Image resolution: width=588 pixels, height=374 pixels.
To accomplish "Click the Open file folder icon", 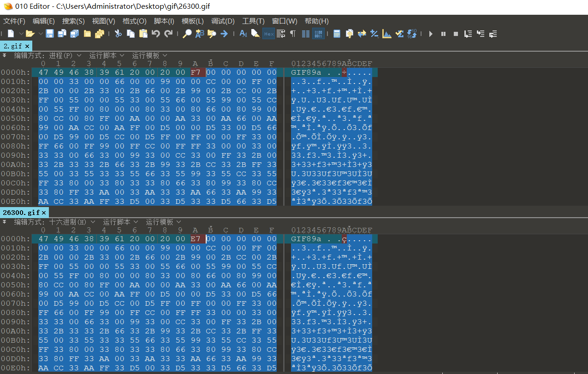I will pyautogui.click(x=30, y=34).
